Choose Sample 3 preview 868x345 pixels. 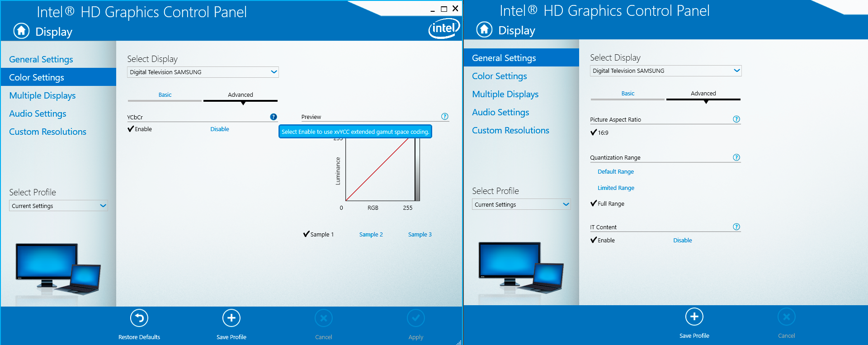pos(420,234)
